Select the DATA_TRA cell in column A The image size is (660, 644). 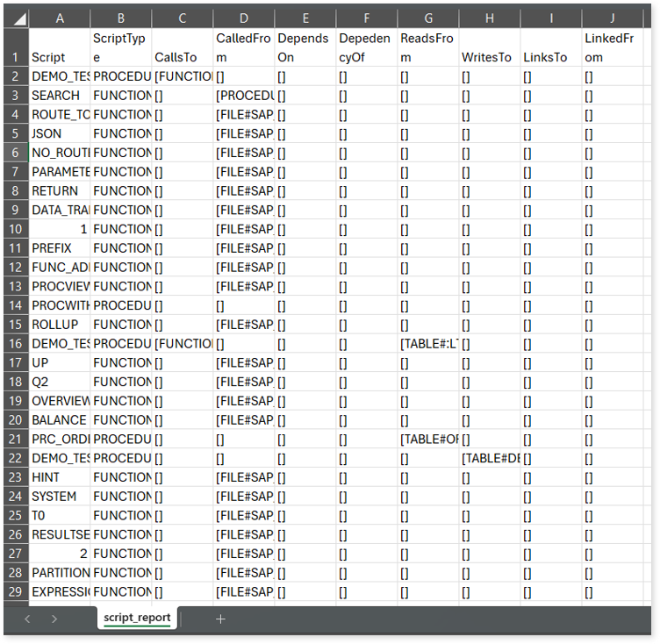click(60, 210)
